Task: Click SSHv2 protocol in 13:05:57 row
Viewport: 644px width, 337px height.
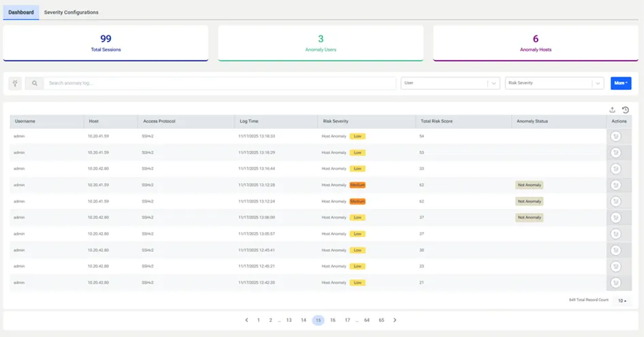Action: tap(147, 234)
